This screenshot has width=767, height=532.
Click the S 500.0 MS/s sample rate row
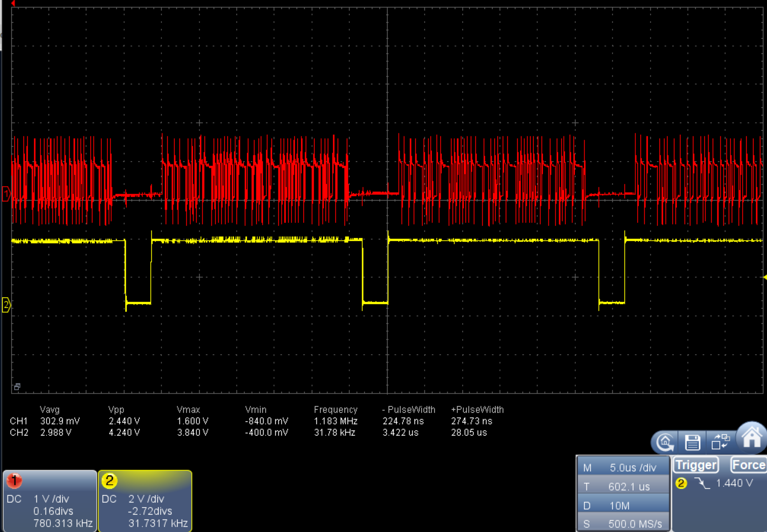[x=623, y=523]
